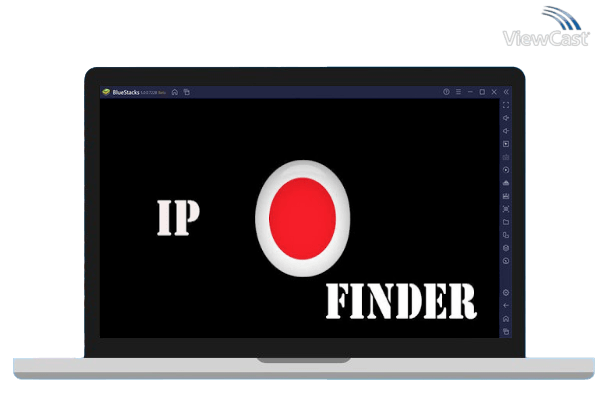Click the Volume up sidebar icon

(x=506, y=118)
